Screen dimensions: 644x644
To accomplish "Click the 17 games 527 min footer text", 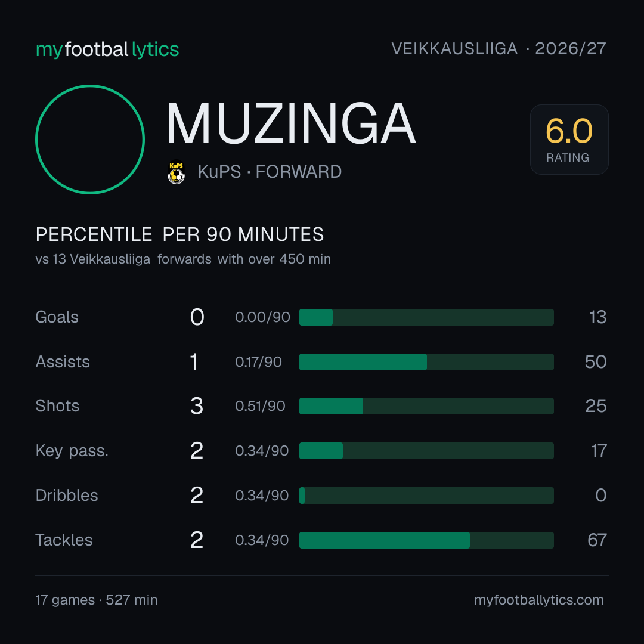I will pos(97,600).
